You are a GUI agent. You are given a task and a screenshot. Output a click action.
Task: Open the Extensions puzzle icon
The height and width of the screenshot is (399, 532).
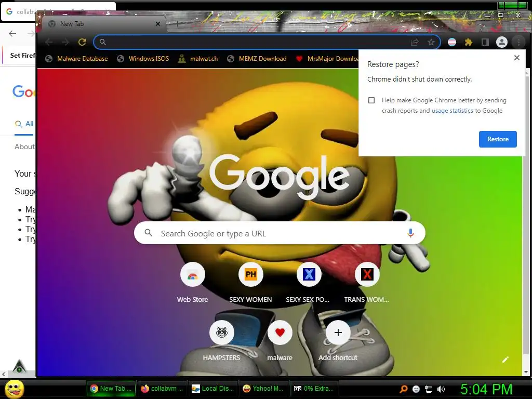click(469, 42)
